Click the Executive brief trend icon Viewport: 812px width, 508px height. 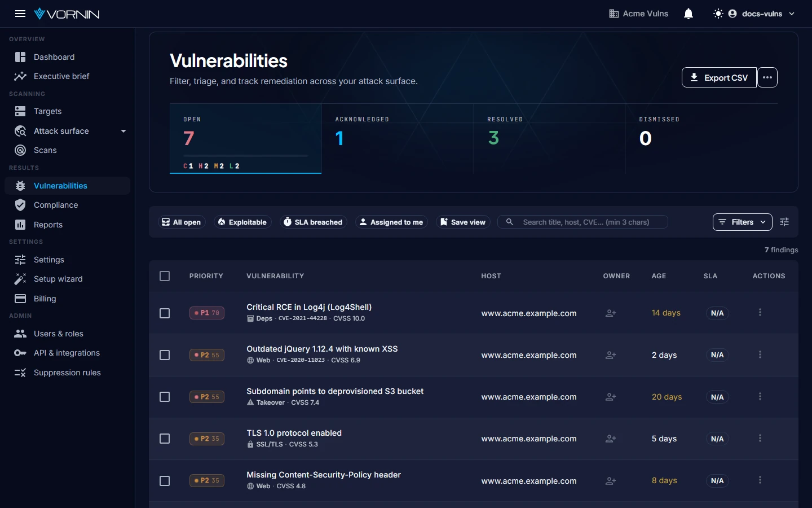(x=20, y=76)
